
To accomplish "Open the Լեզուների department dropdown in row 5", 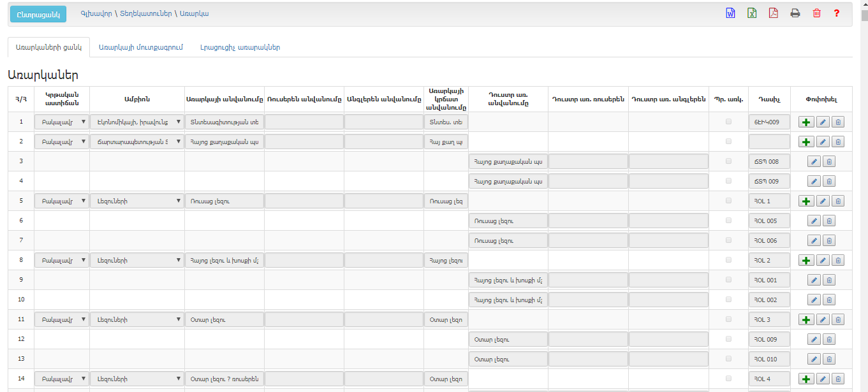I will [x=136, y=201].
